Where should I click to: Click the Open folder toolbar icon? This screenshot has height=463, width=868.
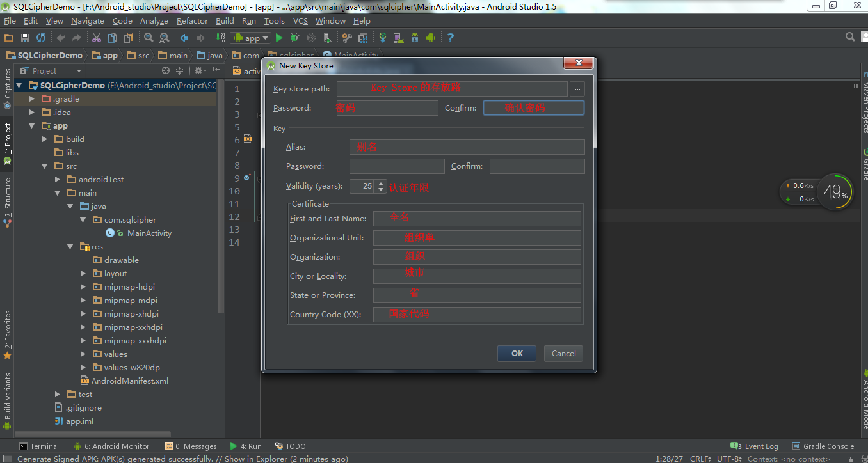point(9,38)
